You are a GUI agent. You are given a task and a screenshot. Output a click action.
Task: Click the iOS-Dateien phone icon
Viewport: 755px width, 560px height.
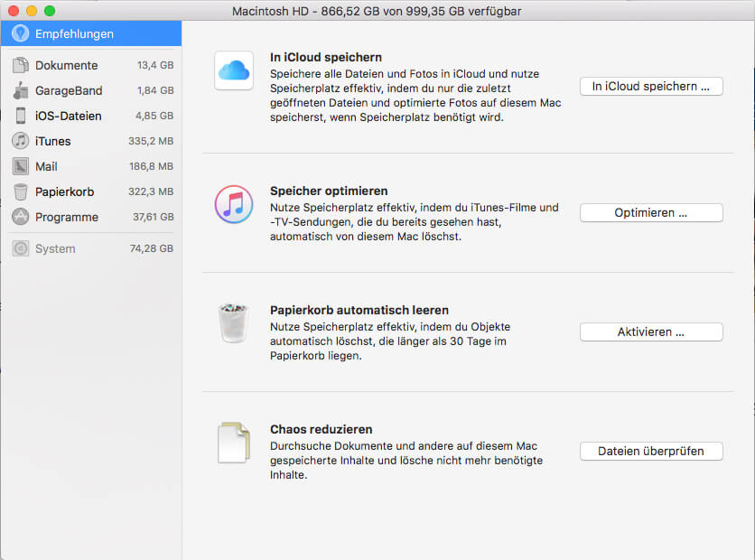20,116
